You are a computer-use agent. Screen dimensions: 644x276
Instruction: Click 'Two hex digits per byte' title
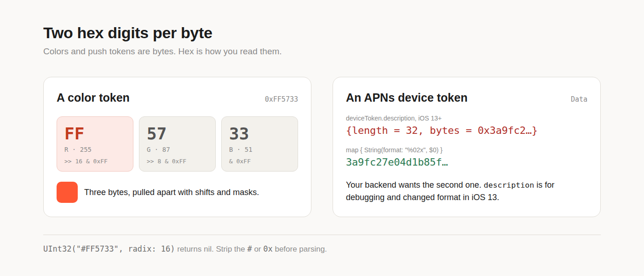128,34
